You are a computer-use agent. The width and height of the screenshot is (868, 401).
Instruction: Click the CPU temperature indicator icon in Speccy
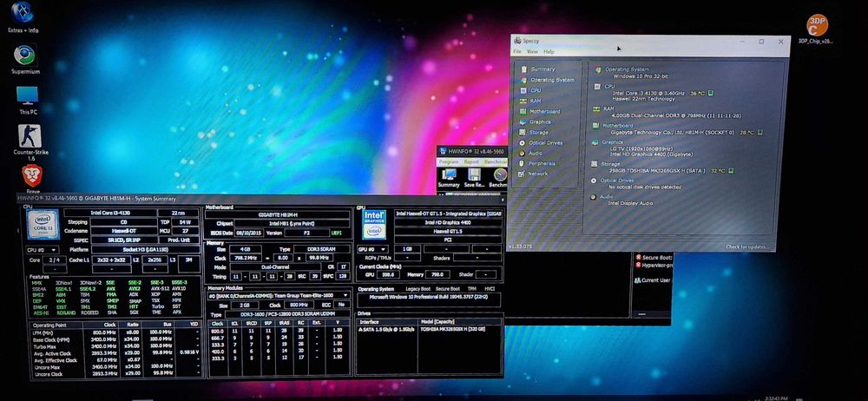(710, 93)
